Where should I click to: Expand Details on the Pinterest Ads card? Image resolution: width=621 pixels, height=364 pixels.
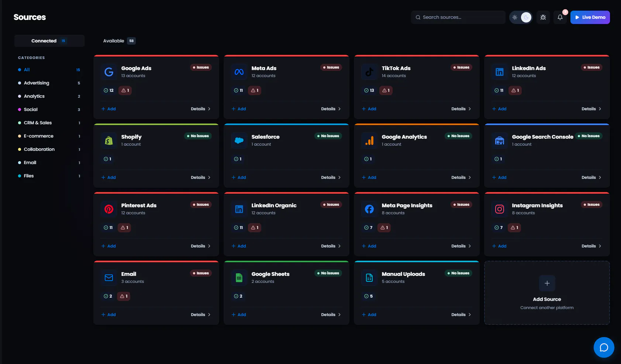pyautogui.click(x=201, y=246)
